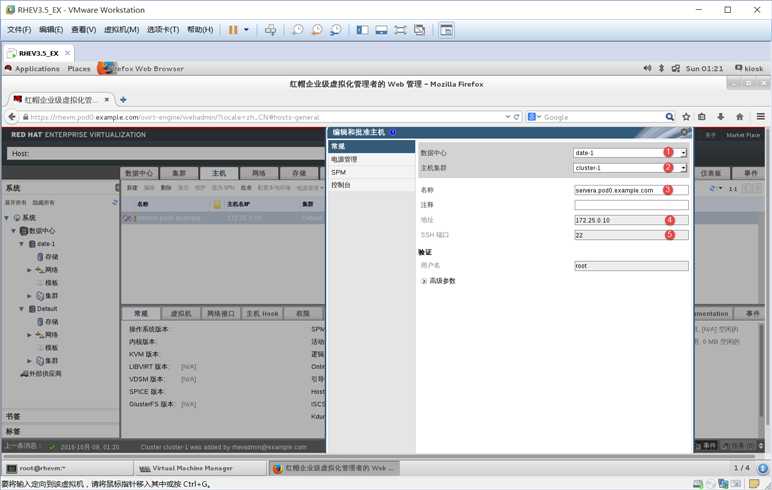The image size is (772, 490).
Task: Click the send Ctrl+Alt+Del toolbar icon
Action: click(x=270, y=30)
